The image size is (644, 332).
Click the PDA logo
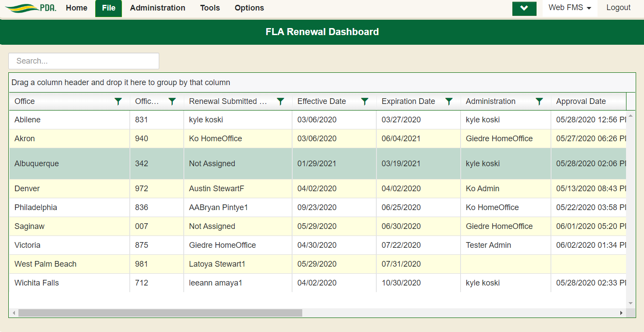[x=29, y=8]
